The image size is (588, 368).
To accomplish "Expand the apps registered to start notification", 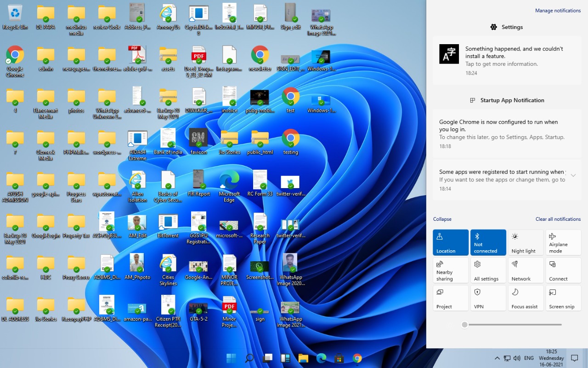I will (x=573, y=175).
